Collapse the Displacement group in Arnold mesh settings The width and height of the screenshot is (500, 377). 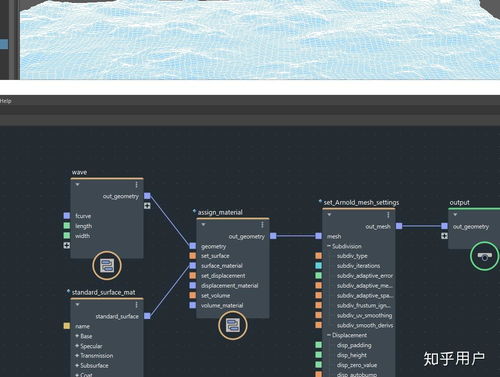[x=329, y=335]
